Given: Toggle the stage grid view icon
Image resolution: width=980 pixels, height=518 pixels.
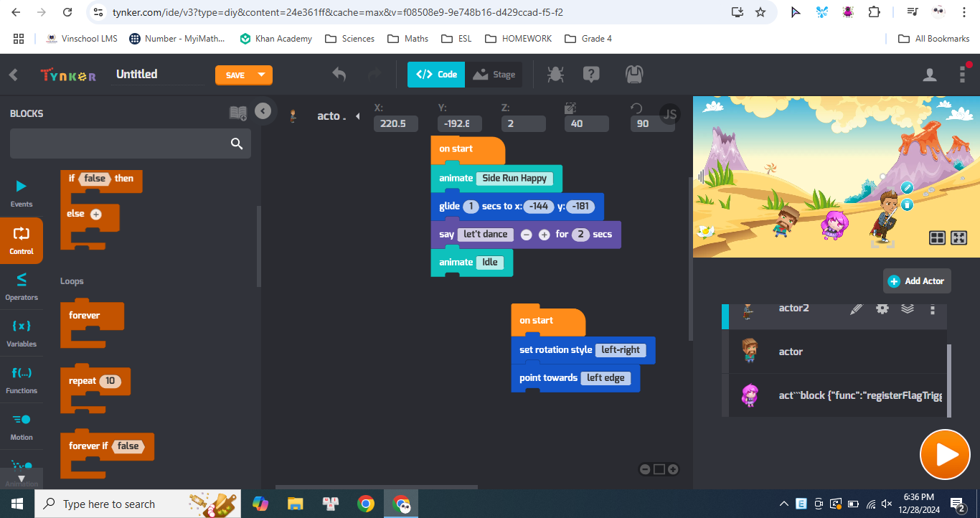Looking at the screenshot, I should point(937,237).
